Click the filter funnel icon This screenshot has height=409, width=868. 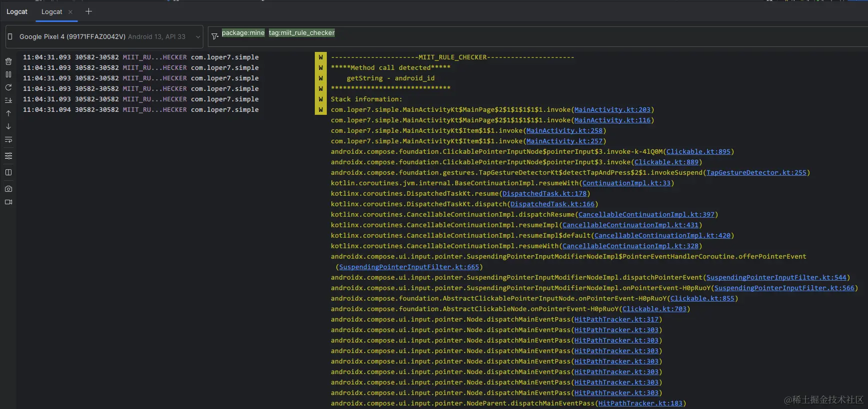(214, 36)
